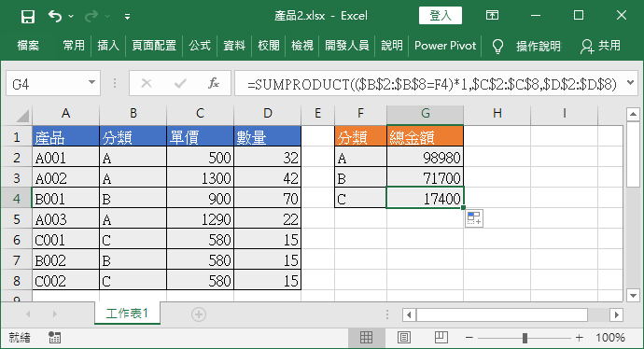The height and width of the screenshot is (349, 644).
Task: Click the lightbulb Tell Me icon
Action: click(497, 46)
